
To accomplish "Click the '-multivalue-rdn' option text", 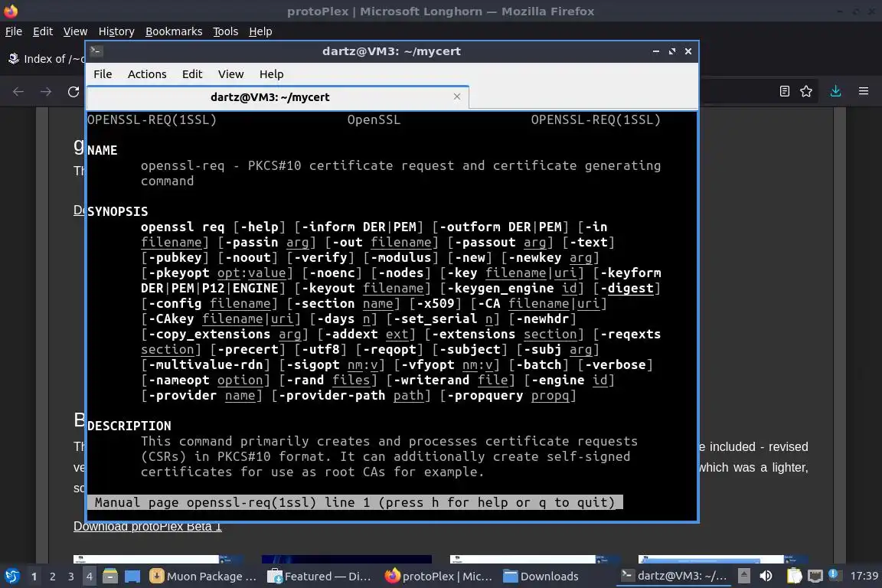I will point(205,364).
